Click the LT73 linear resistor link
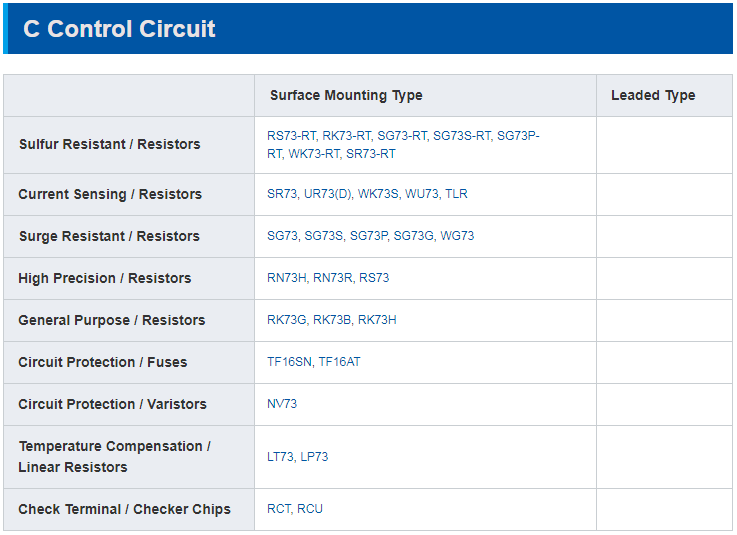Viewport: 737px width, 535px height. 280,457
